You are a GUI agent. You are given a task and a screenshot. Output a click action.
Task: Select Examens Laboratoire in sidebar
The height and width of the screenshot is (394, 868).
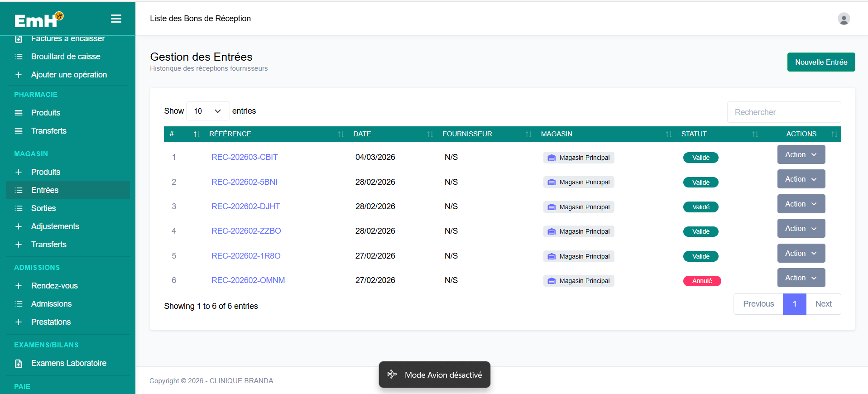point(68,363)
